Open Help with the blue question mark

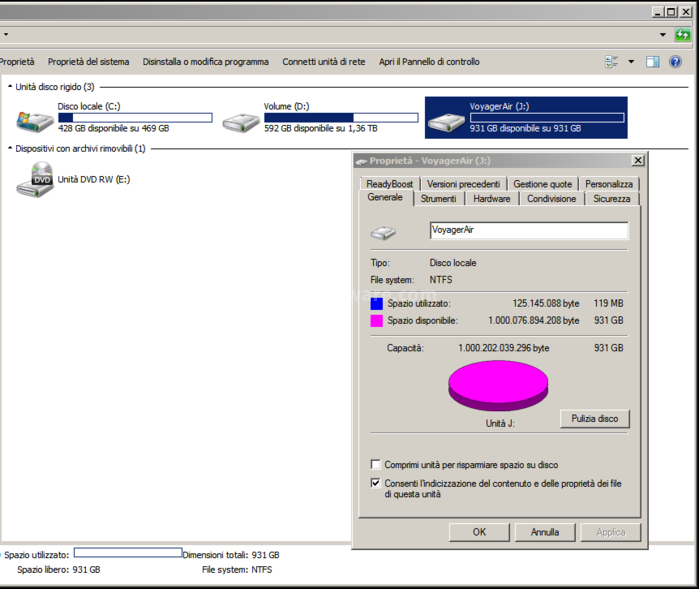[x=675, y=62]
